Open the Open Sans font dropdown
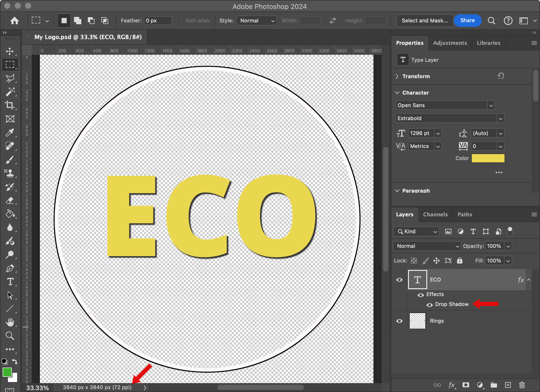 (x=491, y=105)
